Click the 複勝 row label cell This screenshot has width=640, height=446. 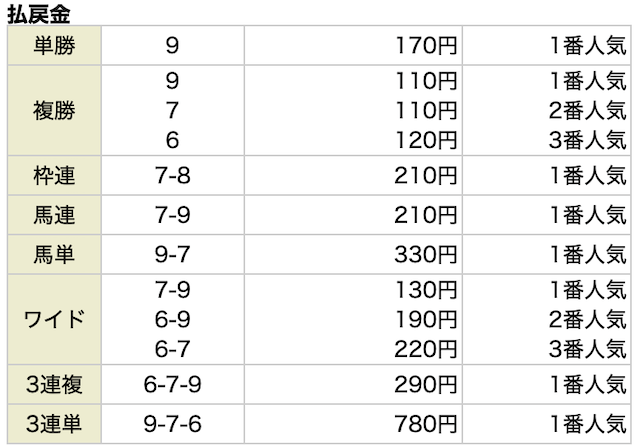(x=53, y=111)
